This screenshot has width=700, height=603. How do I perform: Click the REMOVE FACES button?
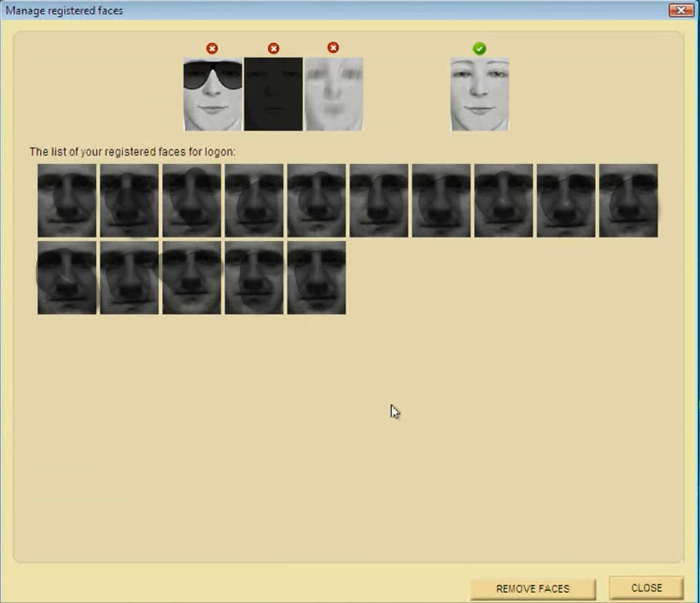(533, 589)
